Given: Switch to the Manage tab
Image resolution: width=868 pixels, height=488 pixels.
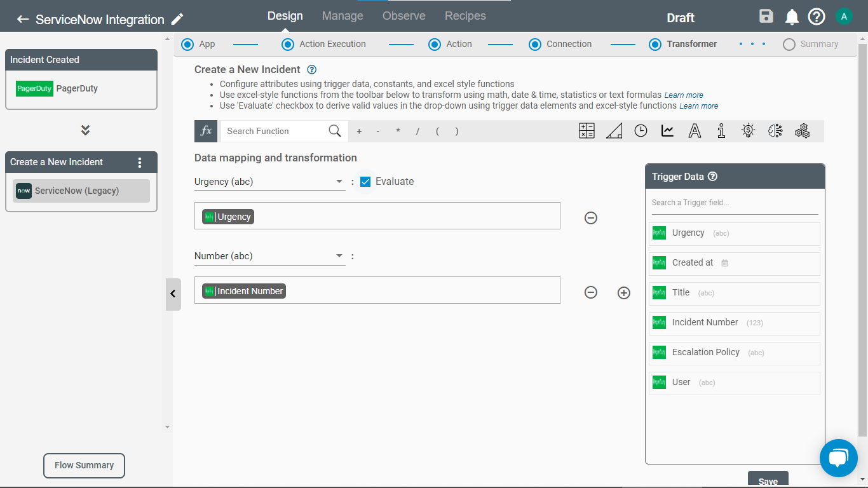Looking at the screenshot, I should click(x=342, y=16).
